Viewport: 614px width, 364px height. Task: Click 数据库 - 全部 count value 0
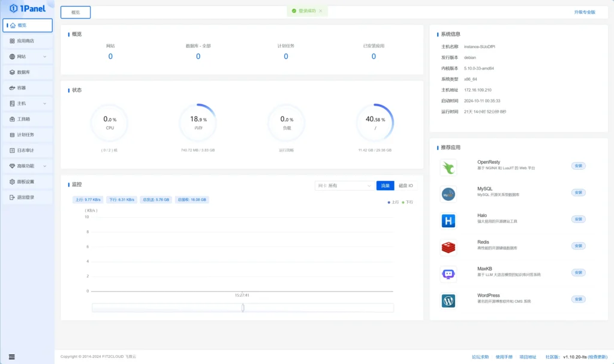pyautogui.click(x=198, y=56)
